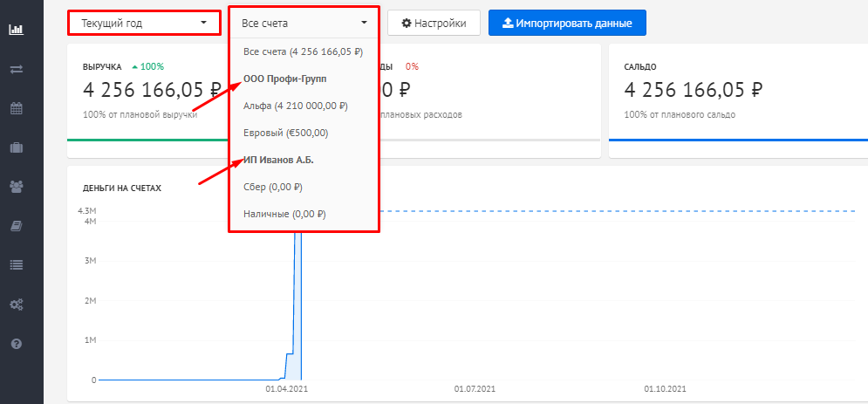The width and height of the screenshot is (868, 404).
Task: Open the Текущий год period dropdown
Action: [x=144, y=24]
